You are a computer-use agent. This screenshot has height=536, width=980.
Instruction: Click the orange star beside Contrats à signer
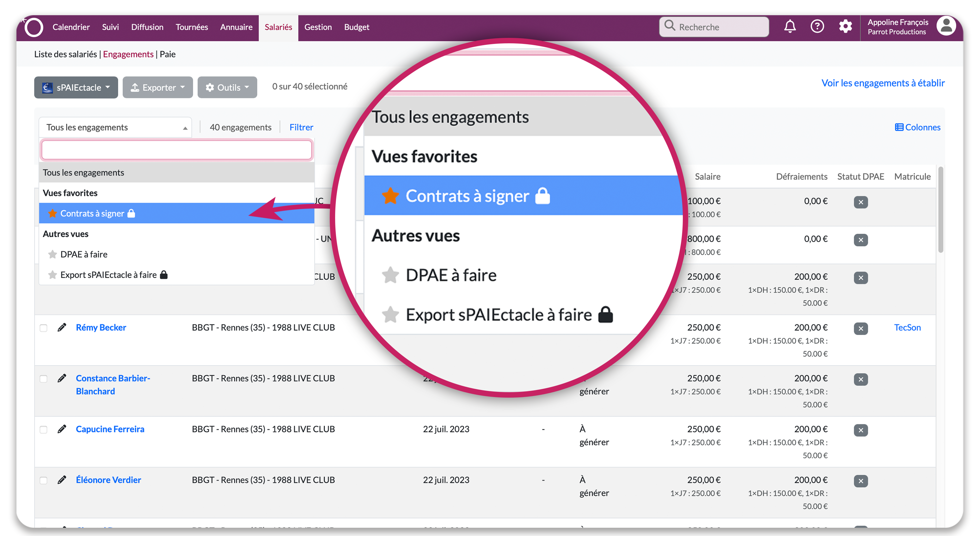click(52, 213)
